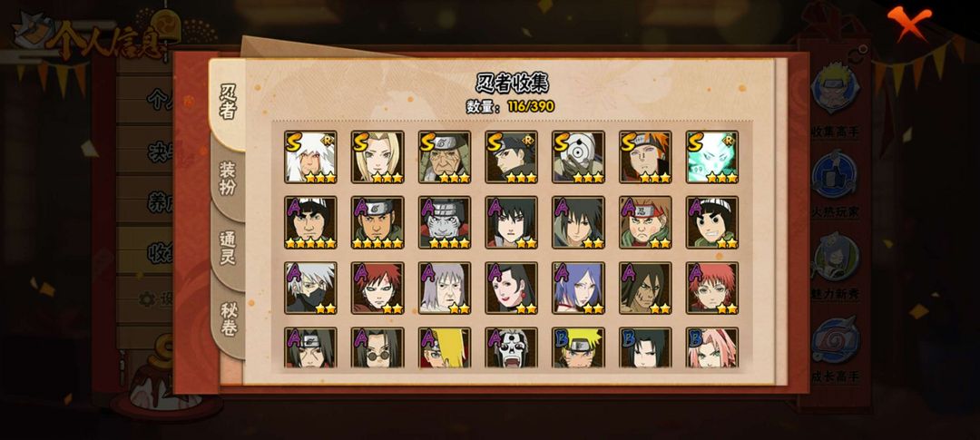Select S-rank Jiraiya ninja portrait
This screenshot has width=980, height=440.
310,157
